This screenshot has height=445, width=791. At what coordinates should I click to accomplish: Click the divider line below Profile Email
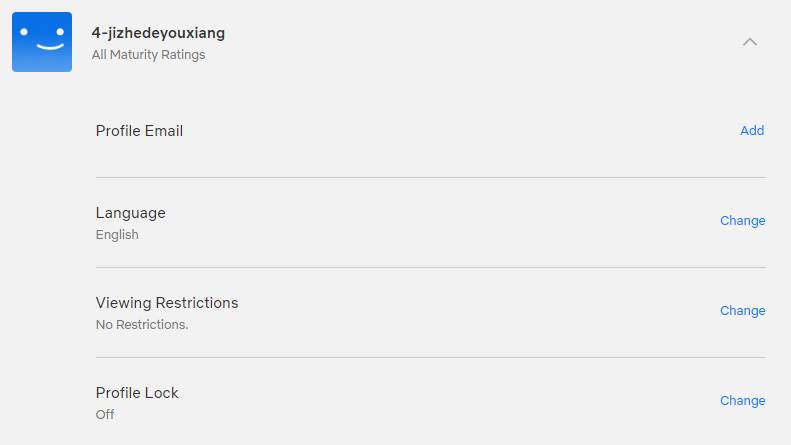tap(431, 177)
